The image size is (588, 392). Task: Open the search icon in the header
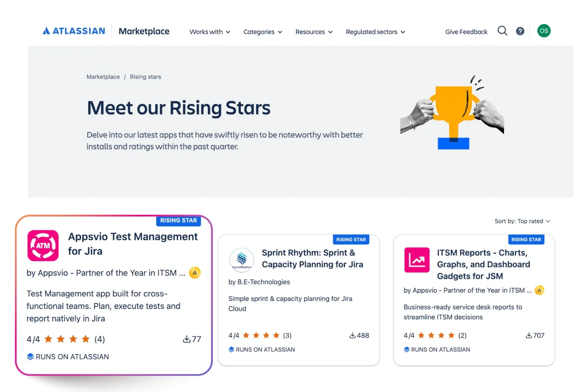[x=502, y=31]
